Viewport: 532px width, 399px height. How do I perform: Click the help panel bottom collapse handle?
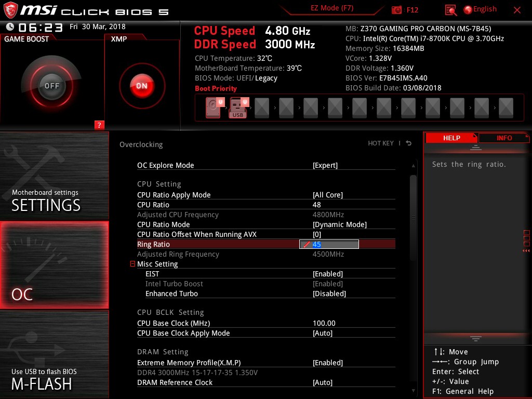click(476, 339)
